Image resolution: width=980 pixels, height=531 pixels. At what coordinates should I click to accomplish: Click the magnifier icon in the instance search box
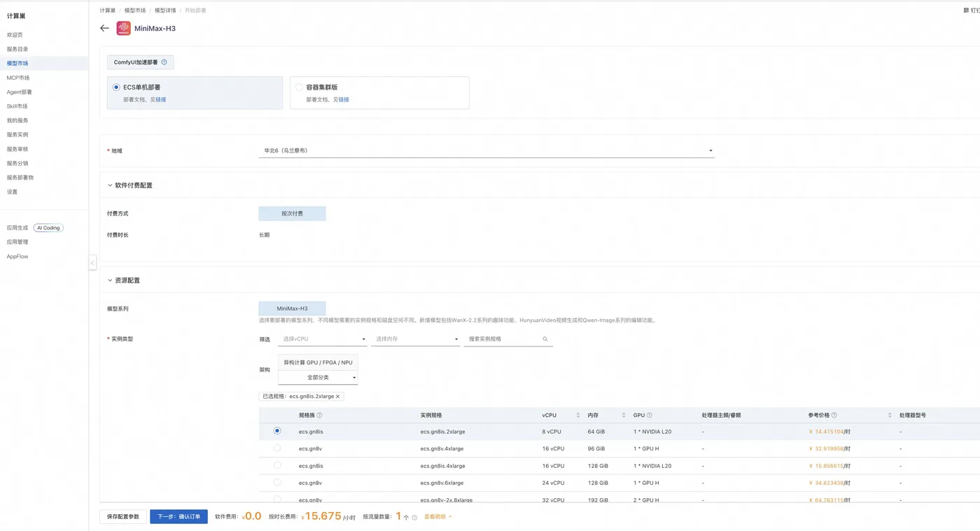pyautogui.click(x=545, y=339)
